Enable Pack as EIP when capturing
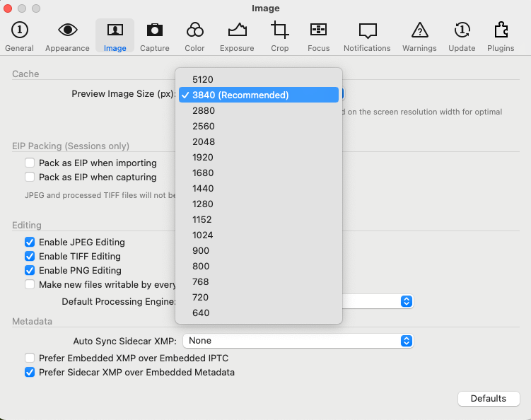531x420 pixels. coord(30,177)
